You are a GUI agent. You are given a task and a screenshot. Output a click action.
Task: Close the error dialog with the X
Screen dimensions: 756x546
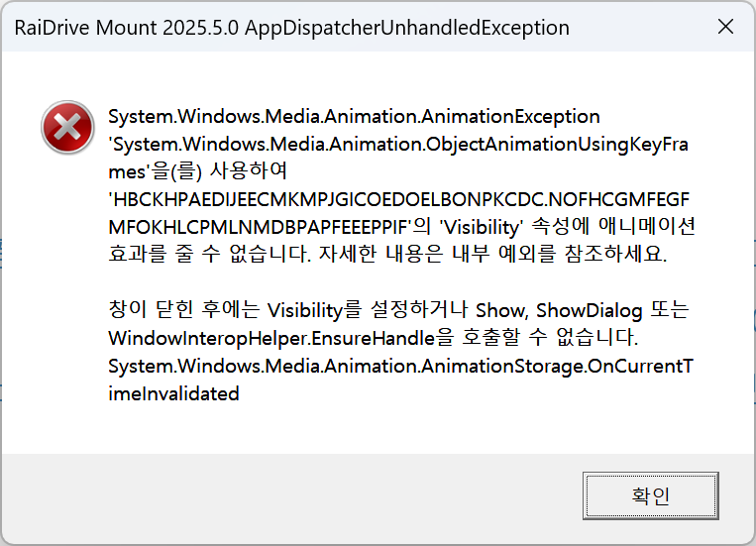click(x=725, y=27)
